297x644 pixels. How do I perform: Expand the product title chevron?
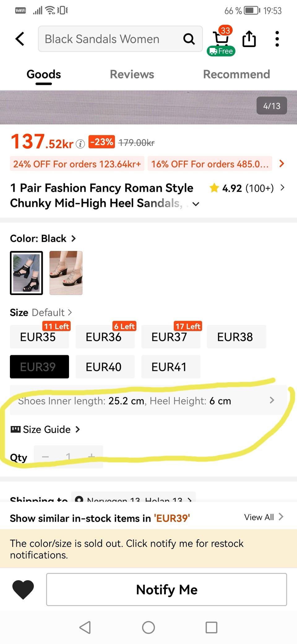tap(196, 204)
